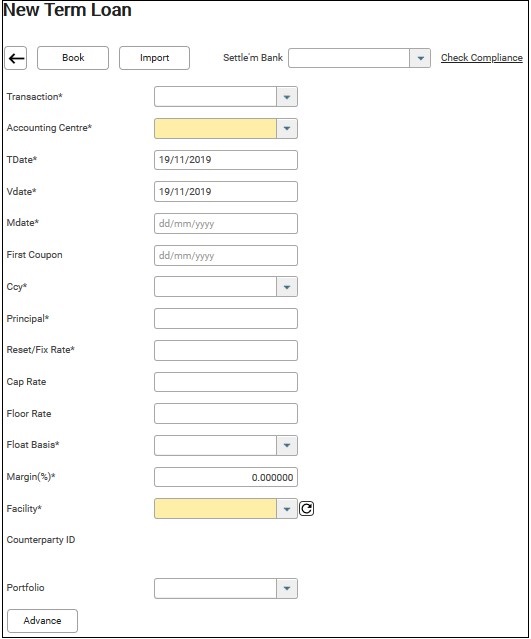Click the Book button
Image resolution: width=531 pixels, height=639 pixels.
point(73,58)
